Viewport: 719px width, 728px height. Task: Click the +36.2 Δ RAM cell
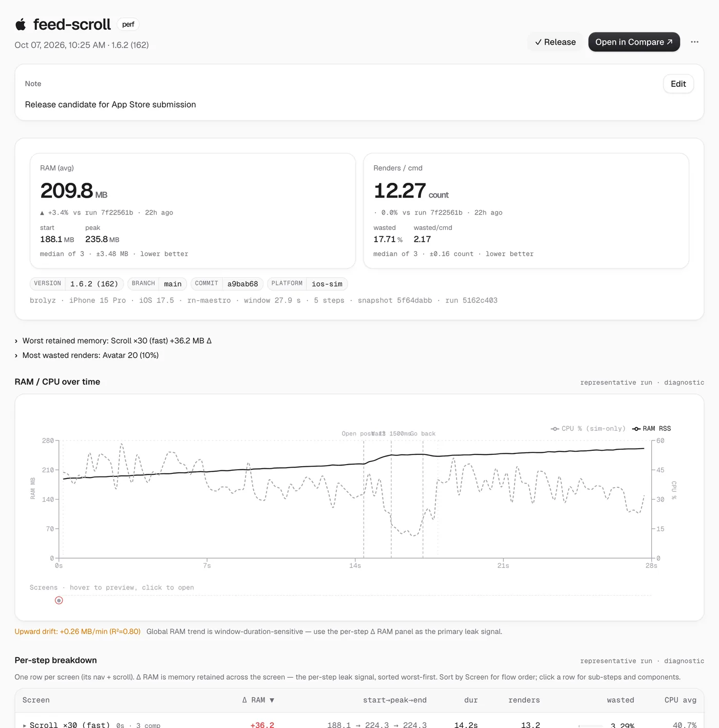click(262, 724)
